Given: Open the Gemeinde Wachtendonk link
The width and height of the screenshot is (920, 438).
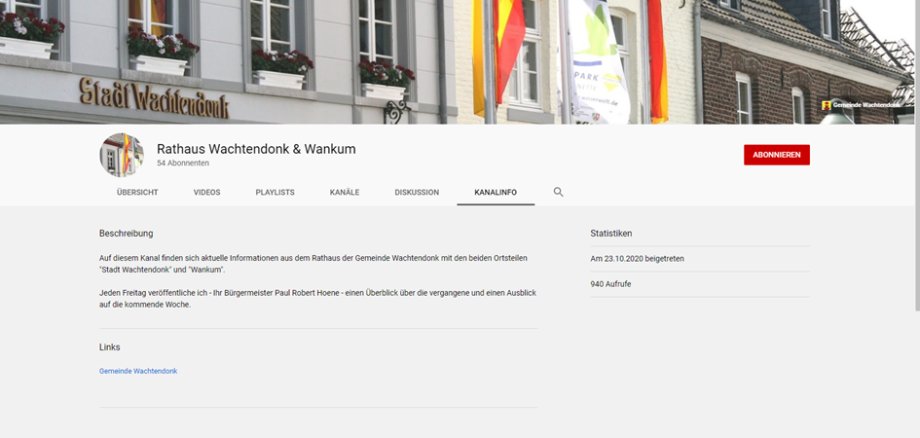Looking at the screenshot, I should (138, 371).
